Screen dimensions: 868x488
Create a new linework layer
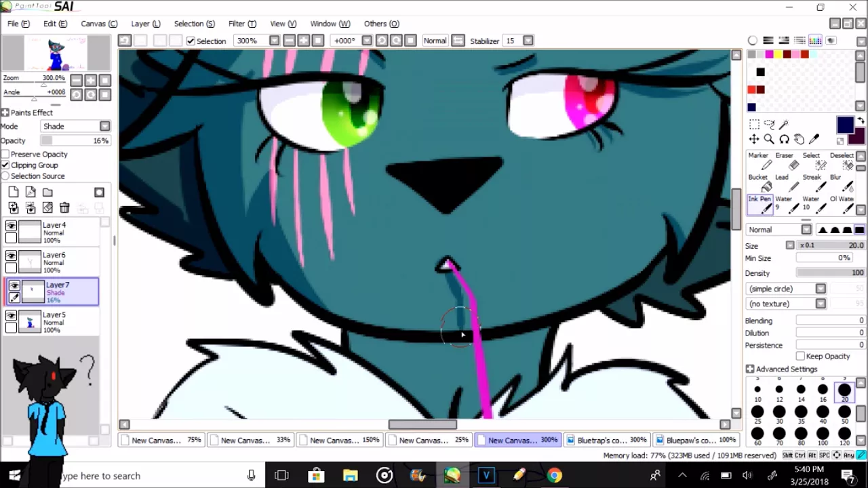tap(31, 192)
